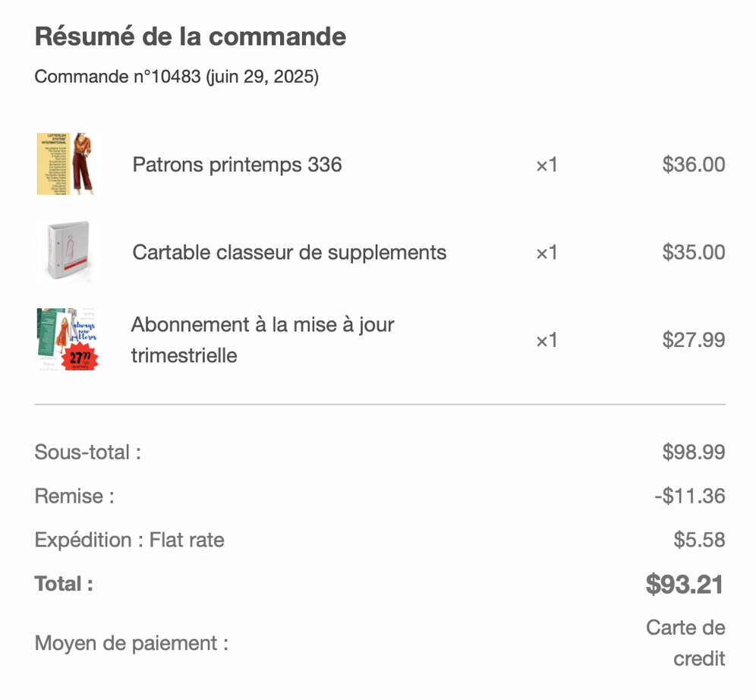Click the ×1 quantity for the Abonnement
The image size is (756, 700).
click(547, 340)
